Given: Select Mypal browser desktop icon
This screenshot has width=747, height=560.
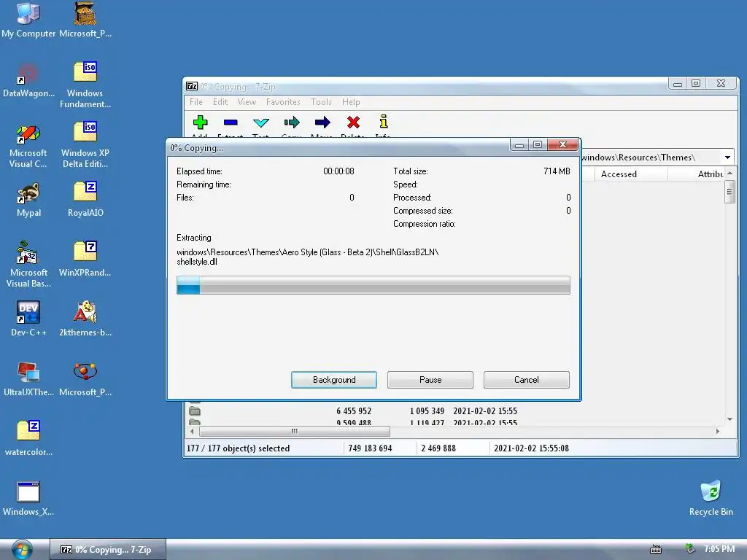Looking at the screenshot, I should click(x=28, y=199).
